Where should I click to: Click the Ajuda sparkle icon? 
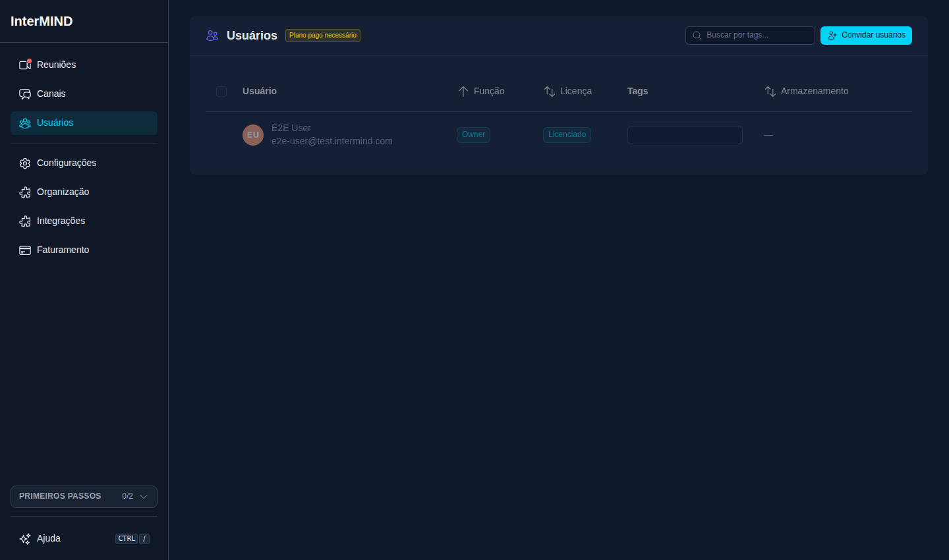coord(25,539)
